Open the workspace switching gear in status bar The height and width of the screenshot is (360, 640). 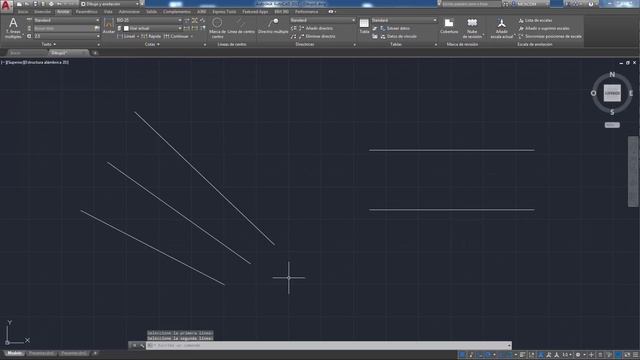coord(578,355)
